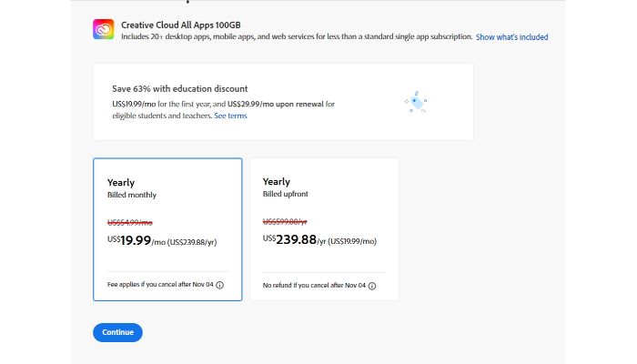Click the "Creative Cloud All Apps 100GB" title
The height and width of the screenshot is (364, 637).
click(173, 23)
